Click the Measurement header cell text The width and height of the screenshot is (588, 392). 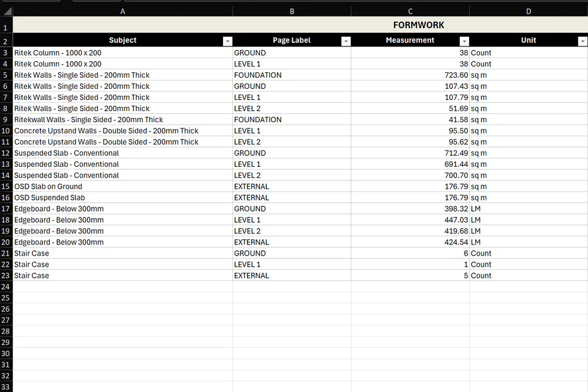click(410, 40)
